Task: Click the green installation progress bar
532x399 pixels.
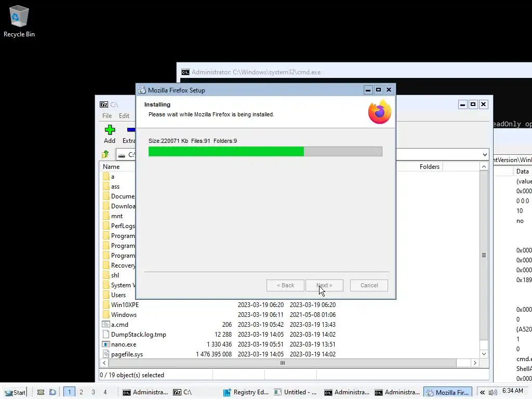Action: point(227,151)
